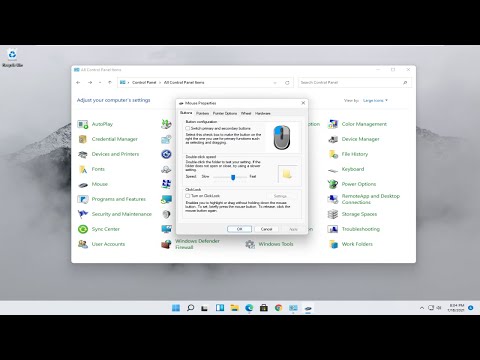Image resolution: width=480 pixels, height=360 pixels.
Task: Open Microsoft Store from taskbar
Action: 264,308
